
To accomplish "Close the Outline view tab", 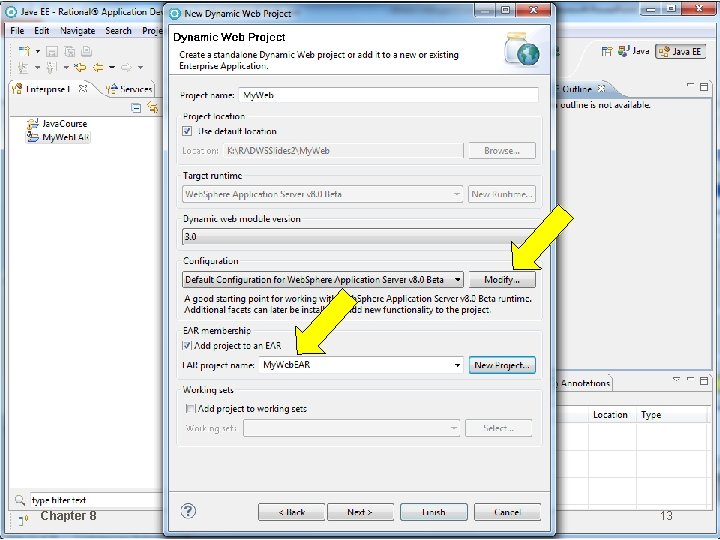I will coord(602,88).
